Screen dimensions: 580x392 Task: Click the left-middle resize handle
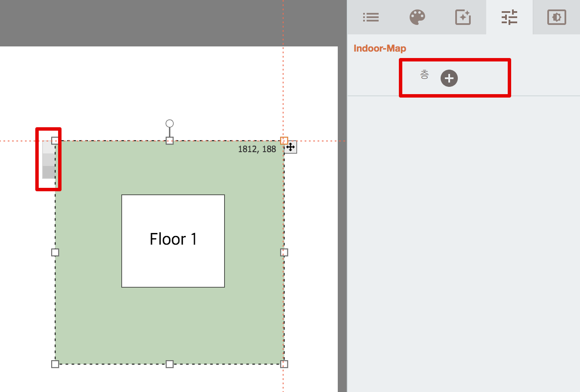[x=55, y=252]
